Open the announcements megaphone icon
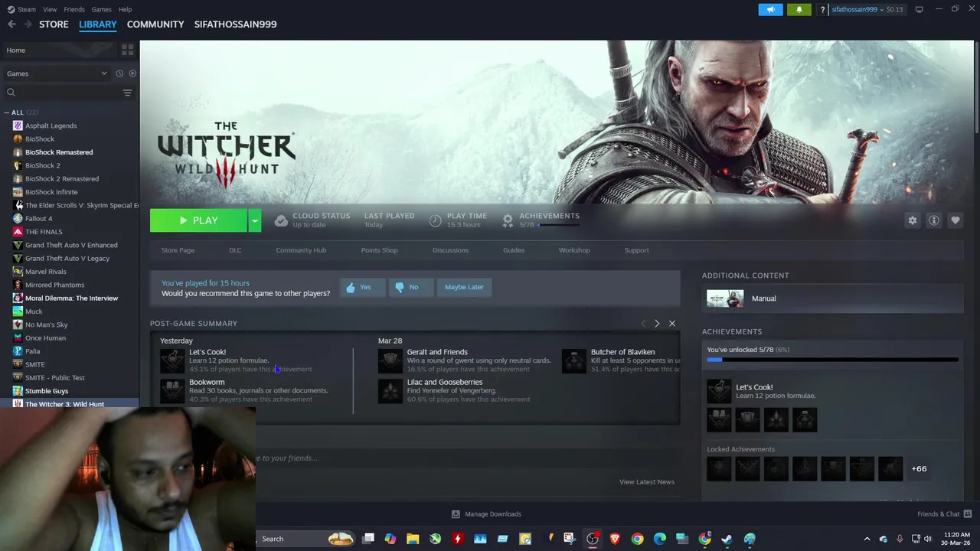This screenshot has height=551, width=980. pyautogui.click(x=771, y=9)
